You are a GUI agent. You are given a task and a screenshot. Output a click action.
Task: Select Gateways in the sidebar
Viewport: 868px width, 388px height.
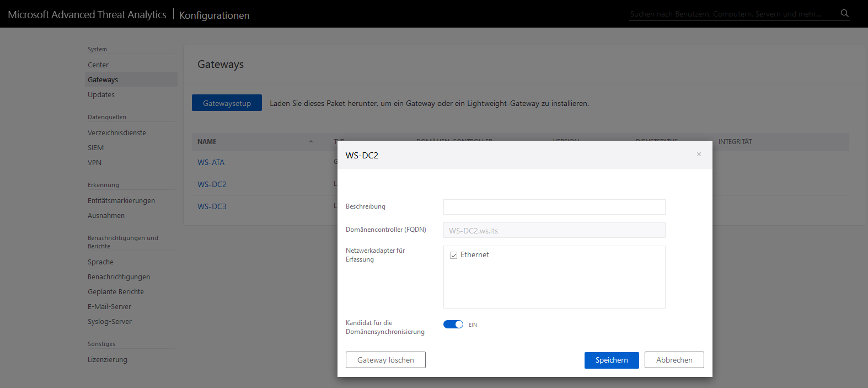131,79
